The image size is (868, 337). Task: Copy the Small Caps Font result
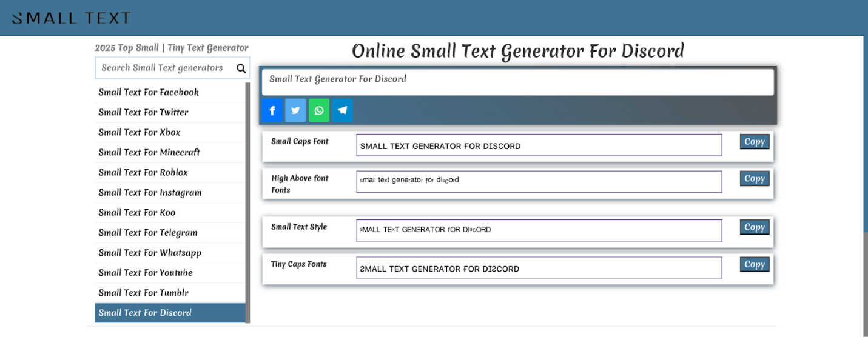tap(755, 142)
